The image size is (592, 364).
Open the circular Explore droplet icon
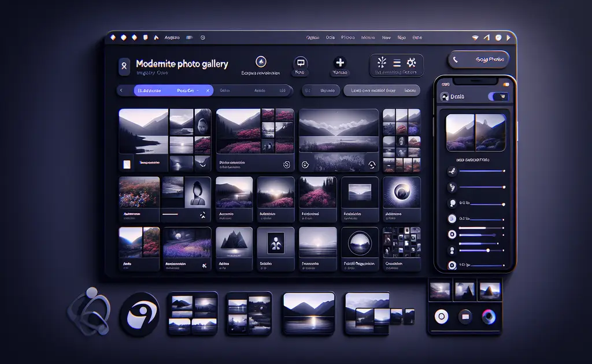click(260, 62)
